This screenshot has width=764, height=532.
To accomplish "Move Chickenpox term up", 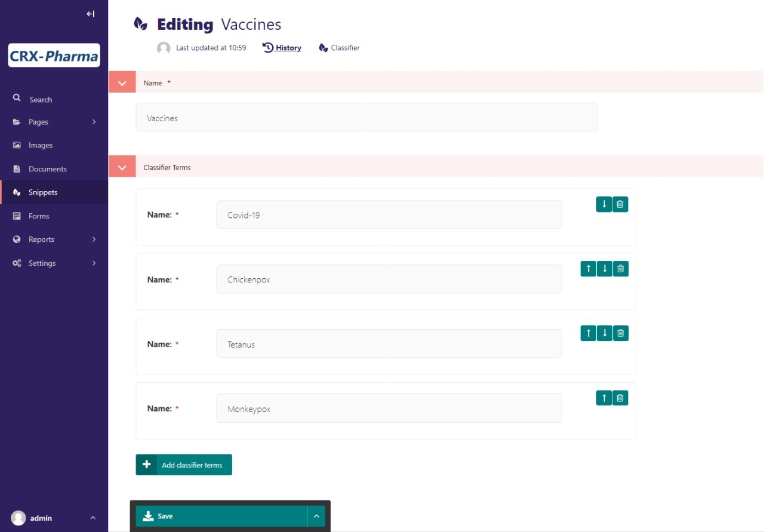I will click(x=589, y=269).
